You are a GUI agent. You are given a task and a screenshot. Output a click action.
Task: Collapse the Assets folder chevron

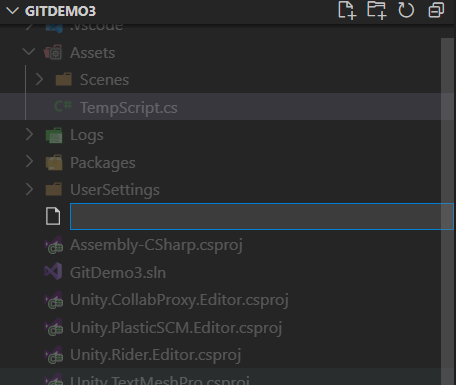29,52
